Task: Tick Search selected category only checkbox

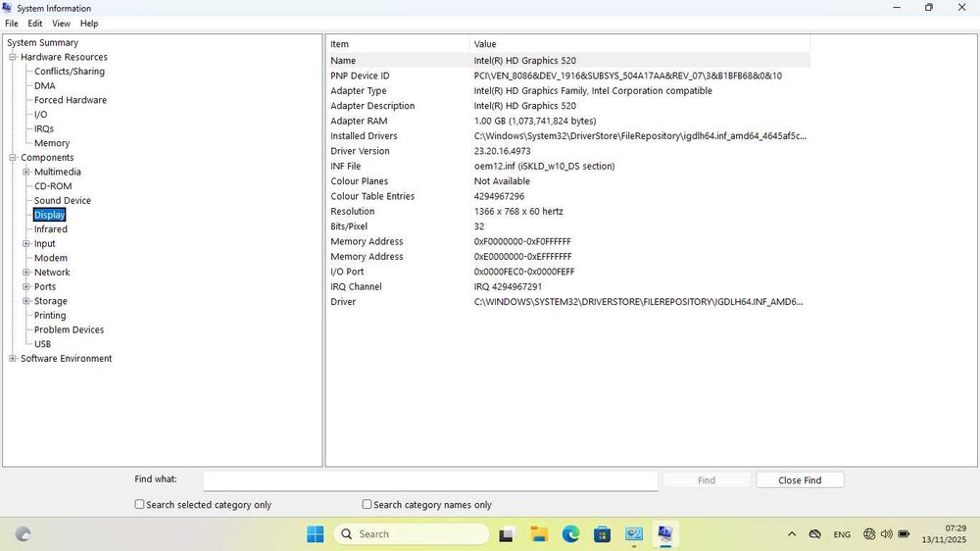Action: [x=139, y=504]
